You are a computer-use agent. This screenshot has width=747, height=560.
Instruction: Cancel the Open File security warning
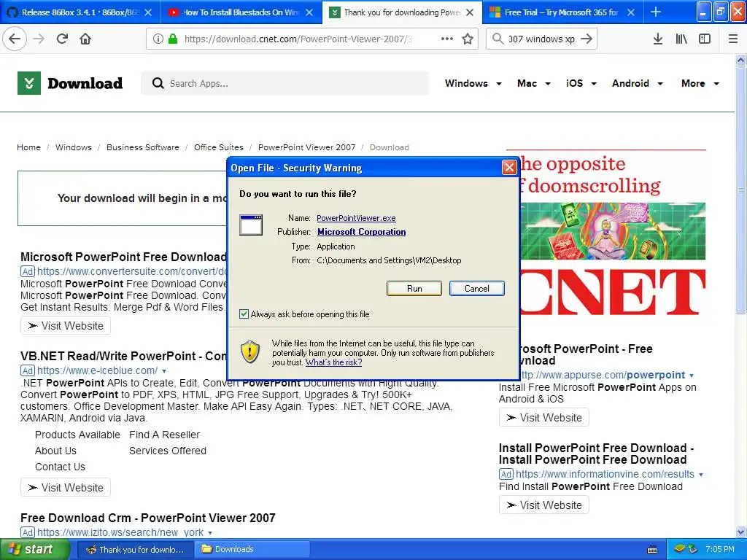[x=476, y=289]
